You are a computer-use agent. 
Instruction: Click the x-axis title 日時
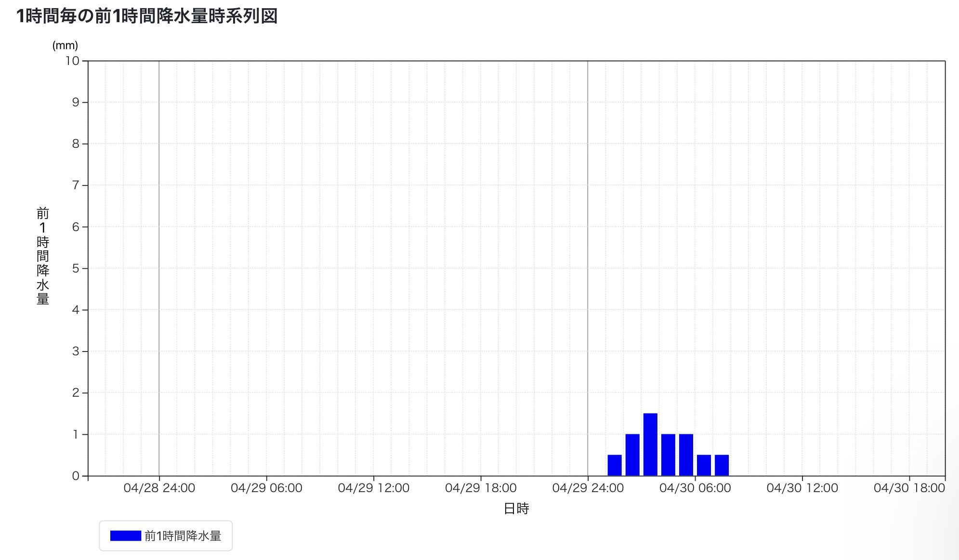(516, 508)
